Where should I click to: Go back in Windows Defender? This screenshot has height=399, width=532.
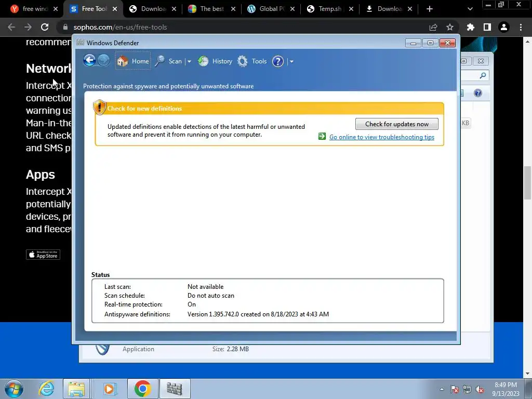89,61
